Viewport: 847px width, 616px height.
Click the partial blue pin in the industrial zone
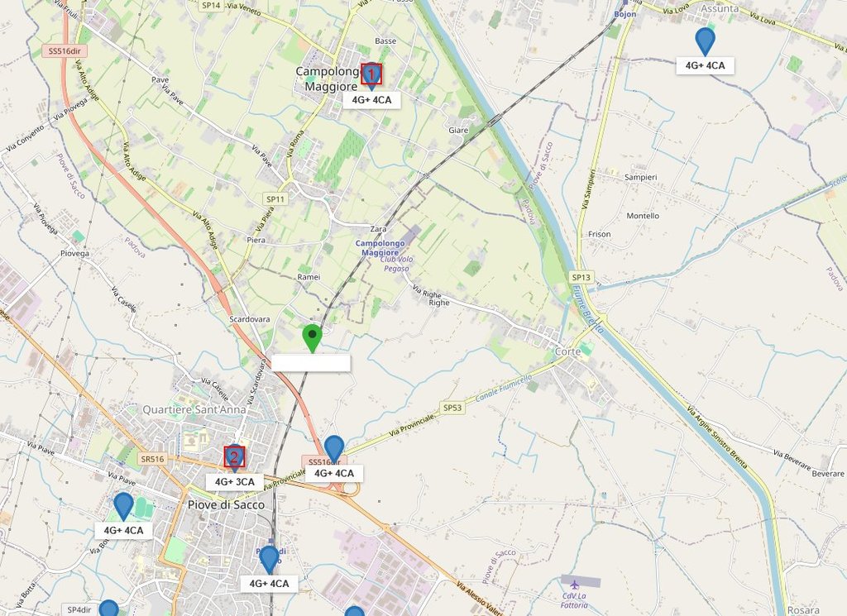(354, 611)
